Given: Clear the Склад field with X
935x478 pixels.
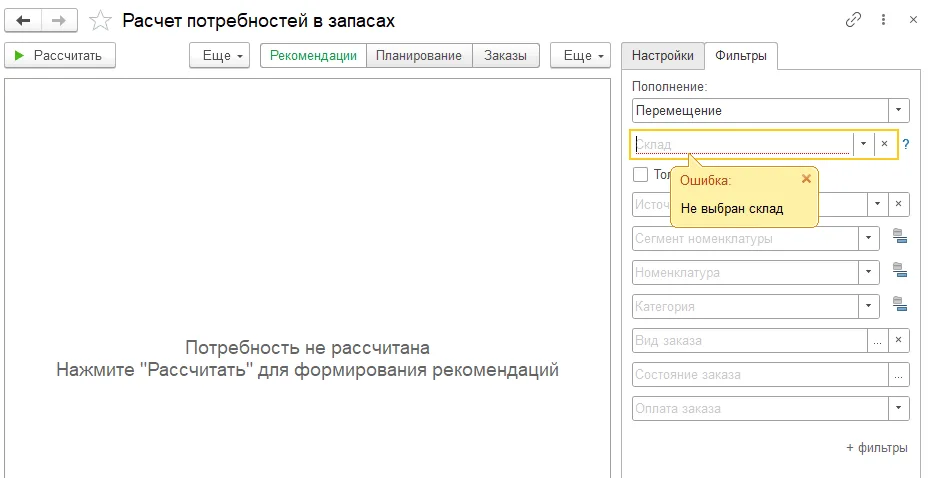Looking at the screenshot, I should click(x=884, y=144).
